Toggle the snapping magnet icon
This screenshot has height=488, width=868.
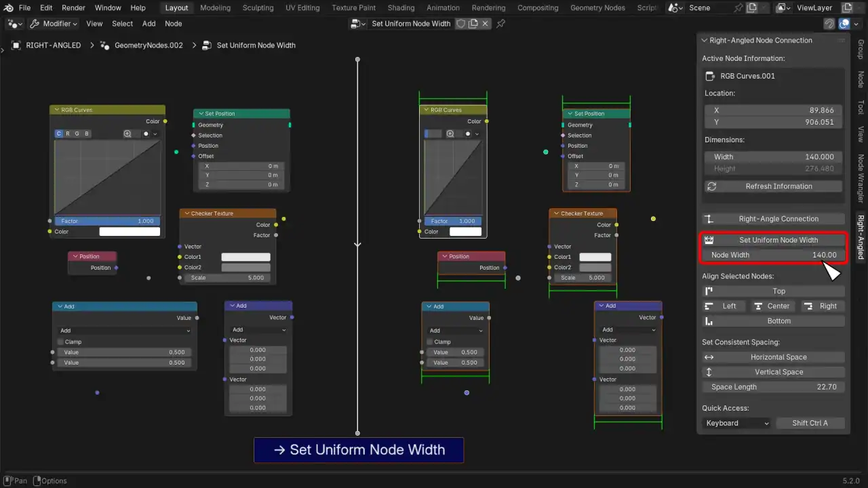(x=829, y=23)
